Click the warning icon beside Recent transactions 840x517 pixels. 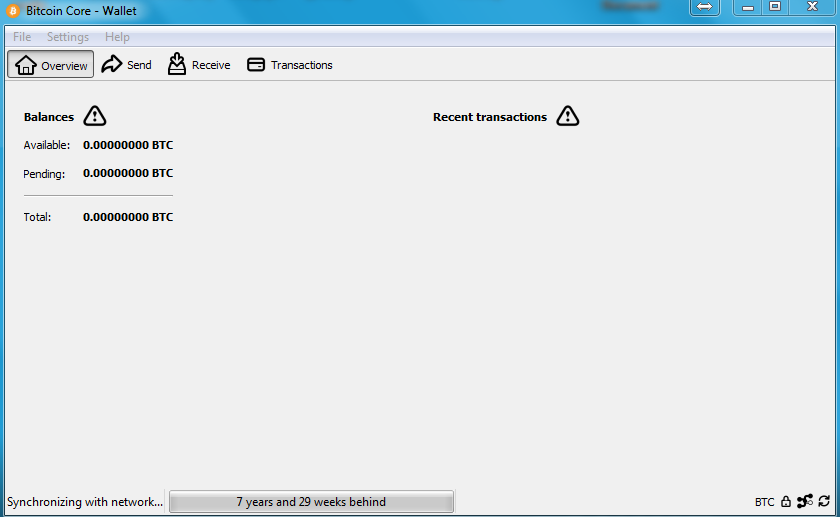point(567,116)
